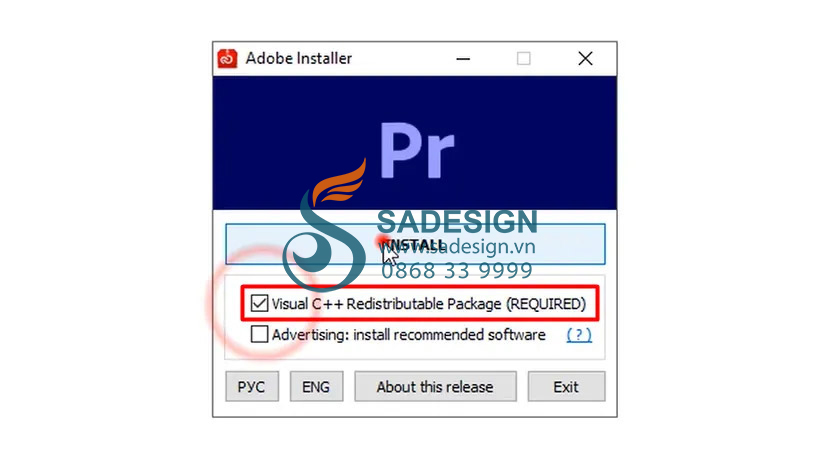Click the Adobe Creative Cloud title bar icon
The height and width of the screenshot is (450, 820).
point(227,59)
